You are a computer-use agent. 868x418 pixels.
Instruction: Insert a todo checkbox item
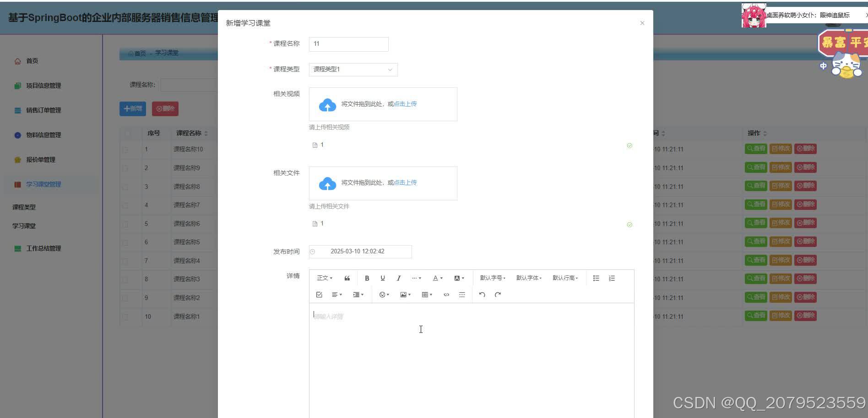[319, 295]
